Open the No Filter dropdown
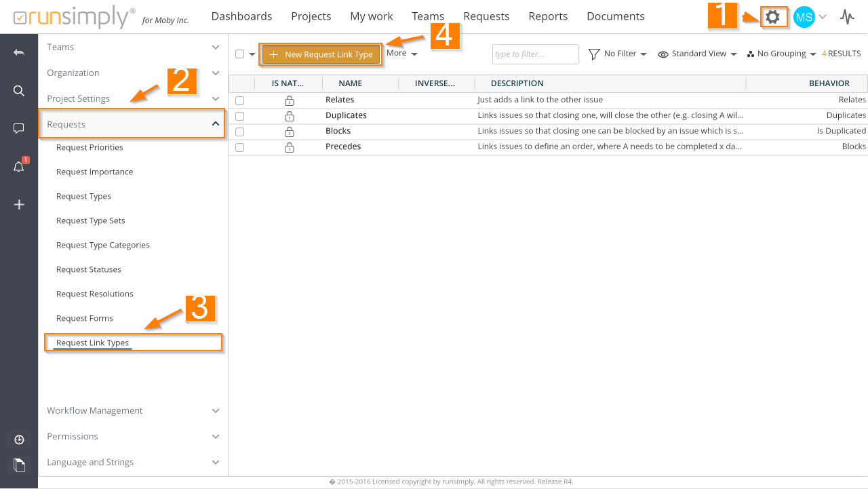Image resolution: width=868 pixels, height=489 pixels. [617, 54]
